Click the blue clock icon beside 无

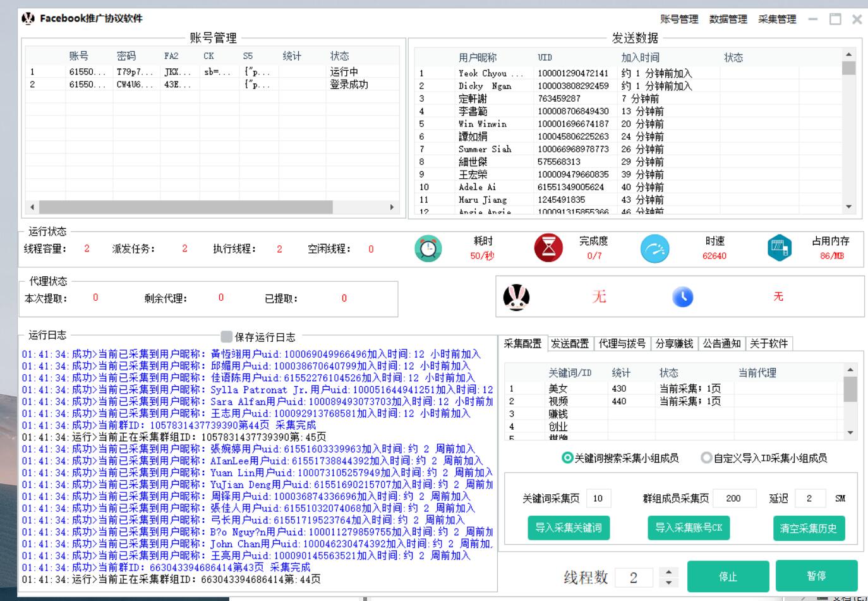pos(683,297)
